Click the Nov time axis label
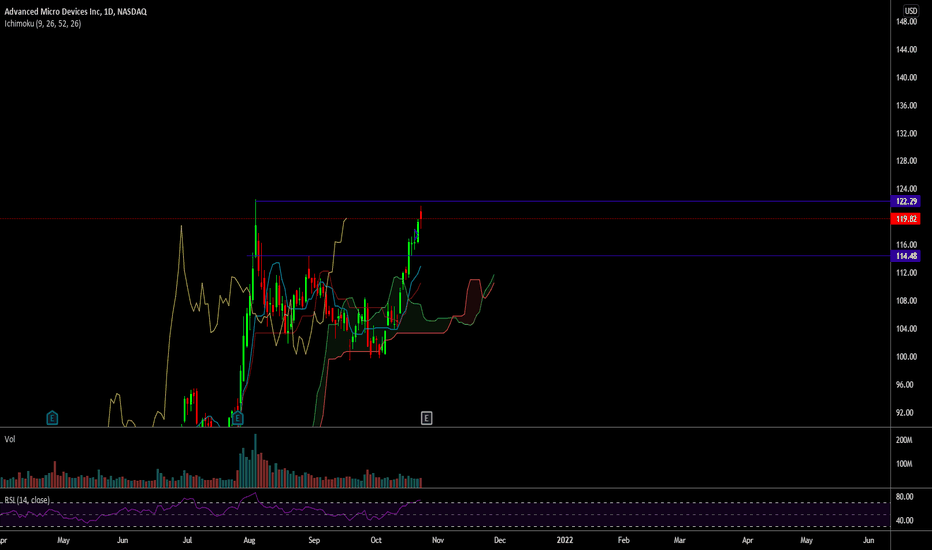 coord(437,540)
